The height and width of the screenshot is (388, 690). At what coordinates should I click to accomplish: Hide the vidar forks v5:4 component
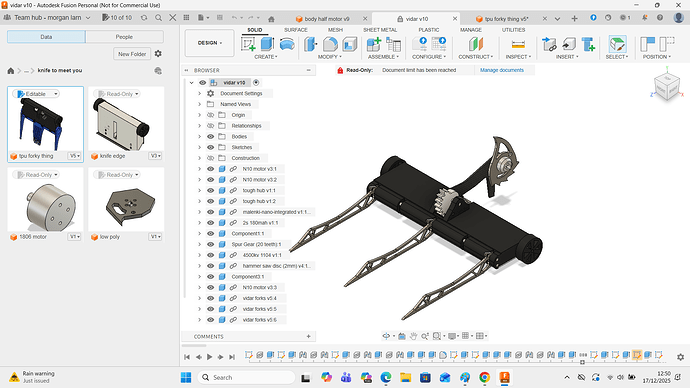click(210, 298)
